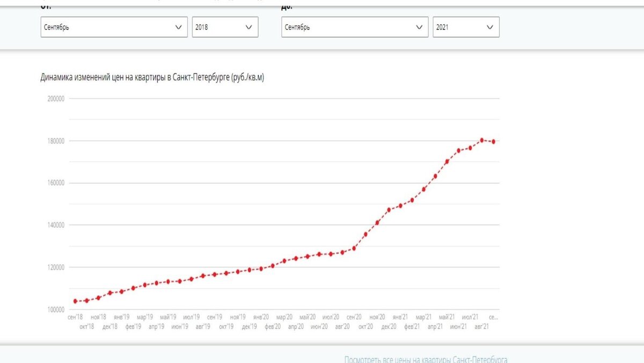This screenshot has height=363, width=644.
Task: Click the 200000 y-axis label
Action: point(55,99)
